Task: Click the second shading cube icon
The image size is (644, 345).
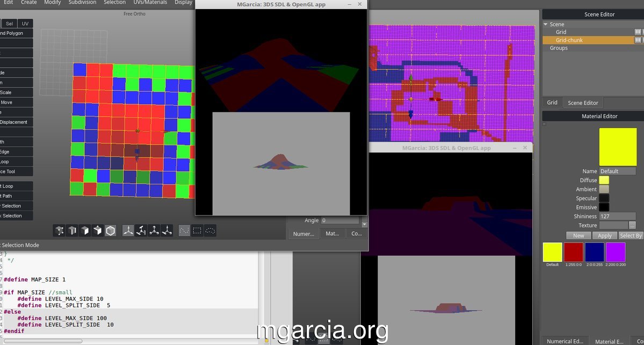Action: coord(72,231)
